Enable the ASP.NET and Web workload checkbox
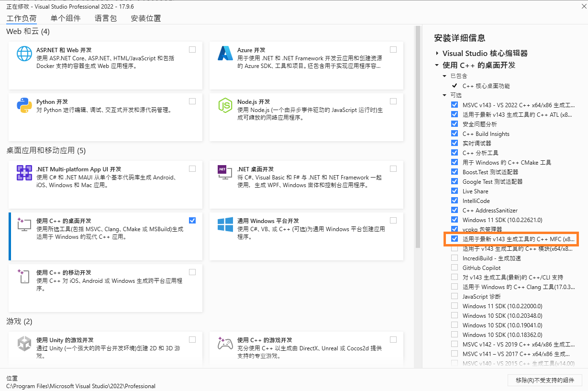 coord(192,49)
